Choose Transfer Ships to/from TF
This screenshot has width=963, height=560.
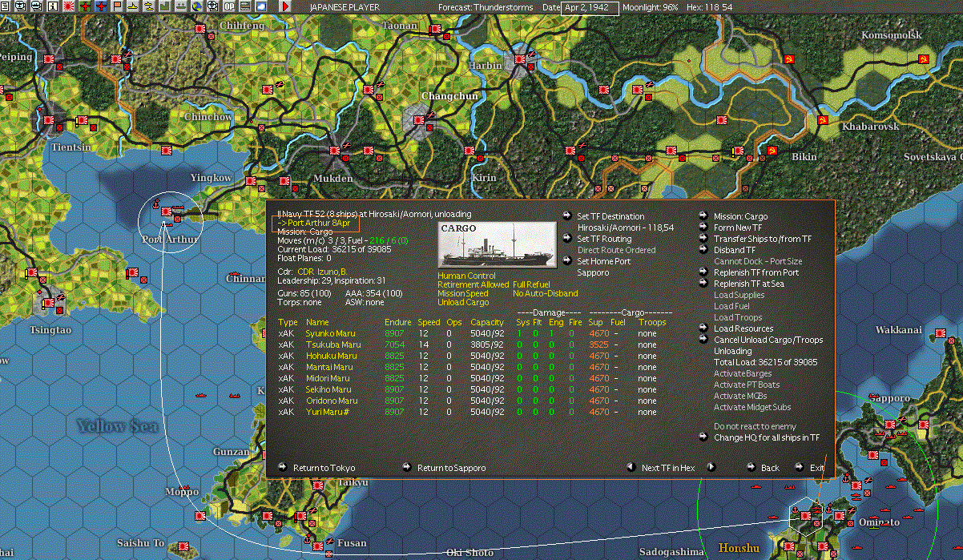click(x=763, y=239)
